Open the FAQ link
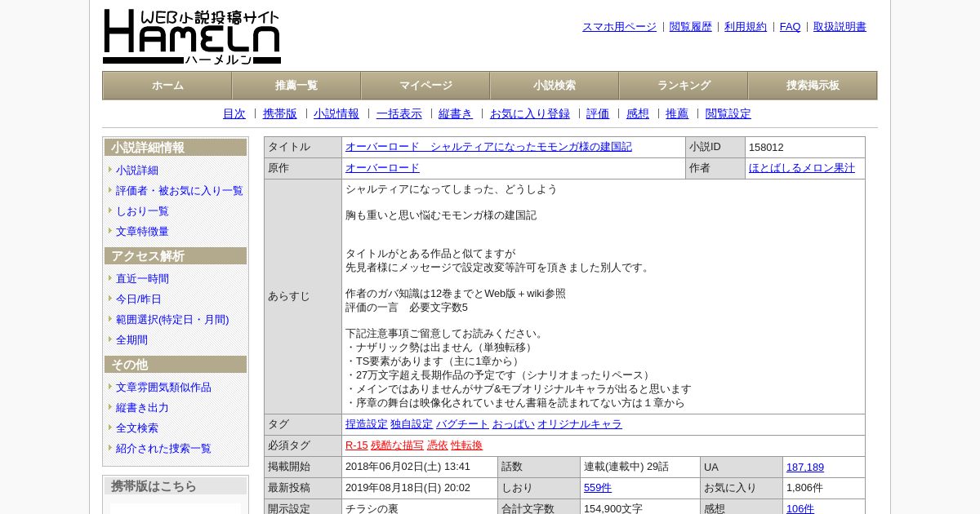 (x=791, y=27)
